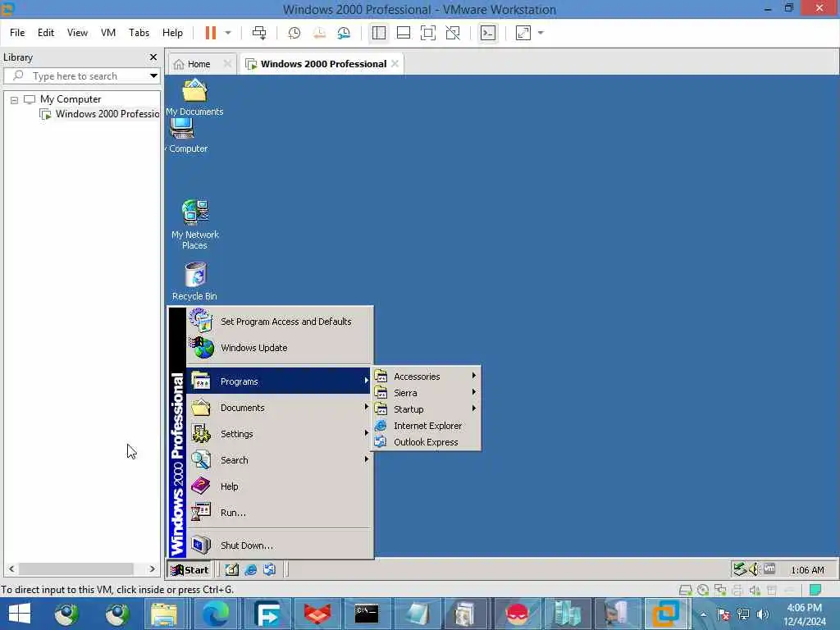Click Outlook Express quick launch icon

tap(269, 569)
